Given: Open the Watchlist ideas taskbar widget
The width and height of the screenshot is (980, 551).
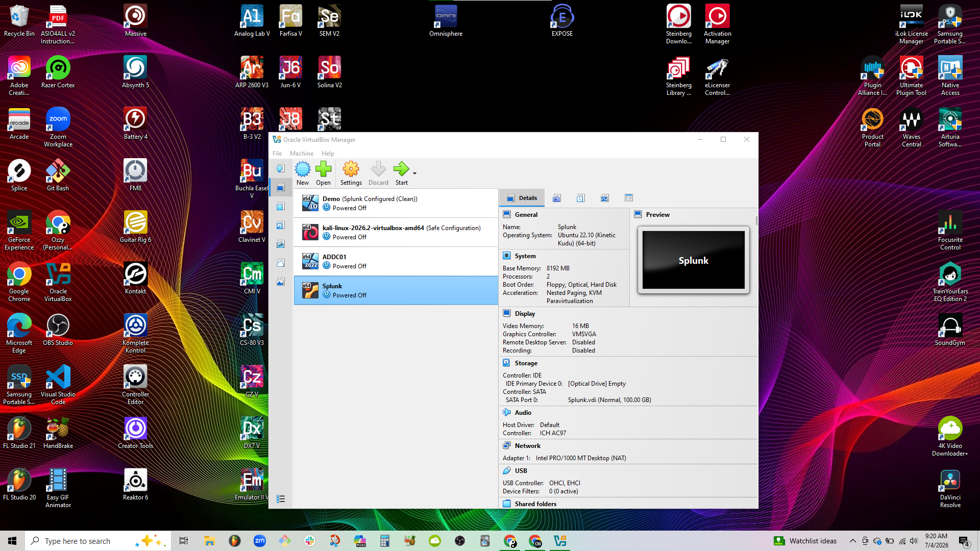Looking at the screenshot, I should click(805, 541).
